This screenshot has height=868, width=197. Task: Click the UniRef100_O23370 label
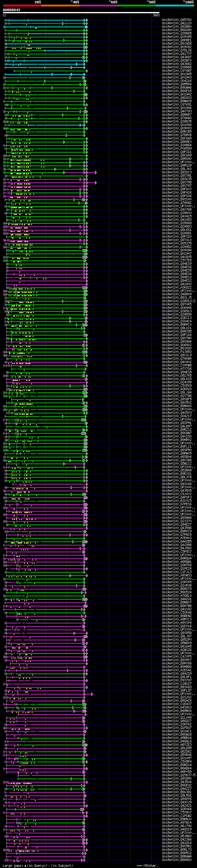(177, 521)
